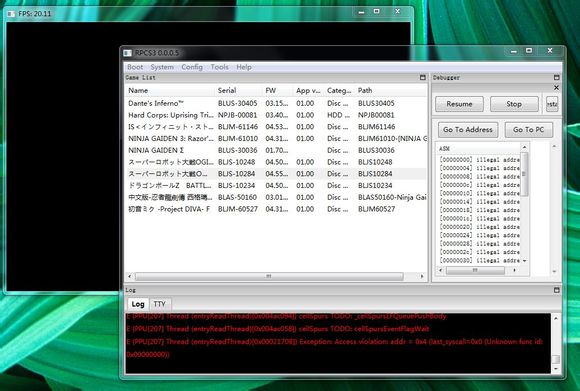Viewport: 580px width, 391px height.
Task: Click the FPS window title icon
Action: pos(11,14)
